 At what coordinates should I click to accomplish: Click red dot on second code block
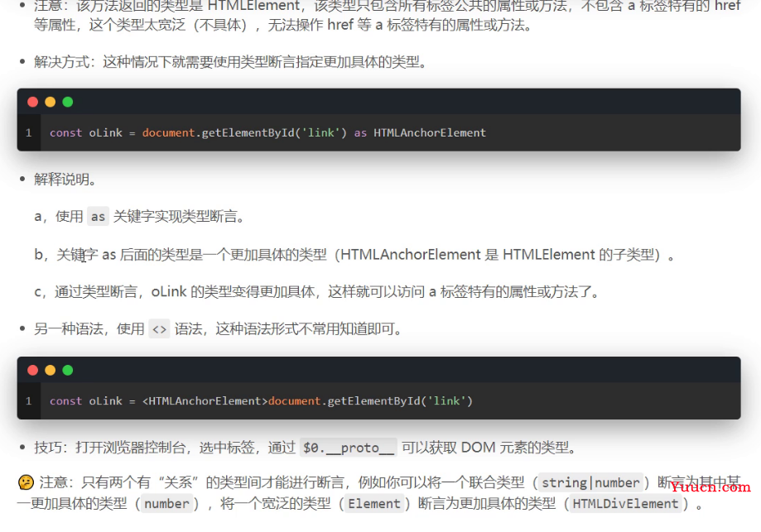point(33,371)
